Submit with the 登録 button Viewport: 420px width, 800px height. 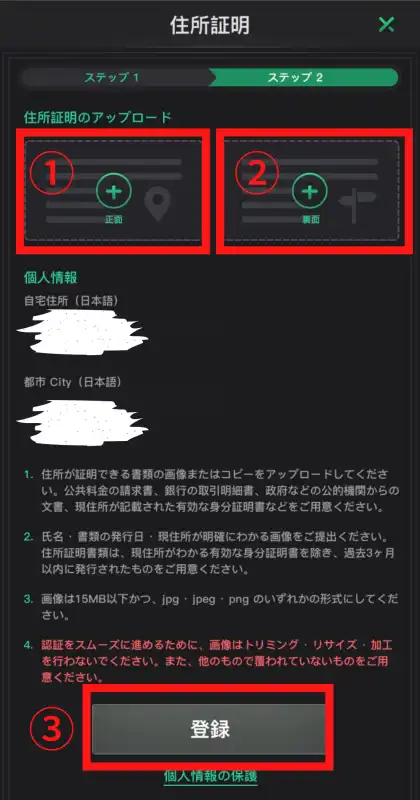tap(209, 729)
